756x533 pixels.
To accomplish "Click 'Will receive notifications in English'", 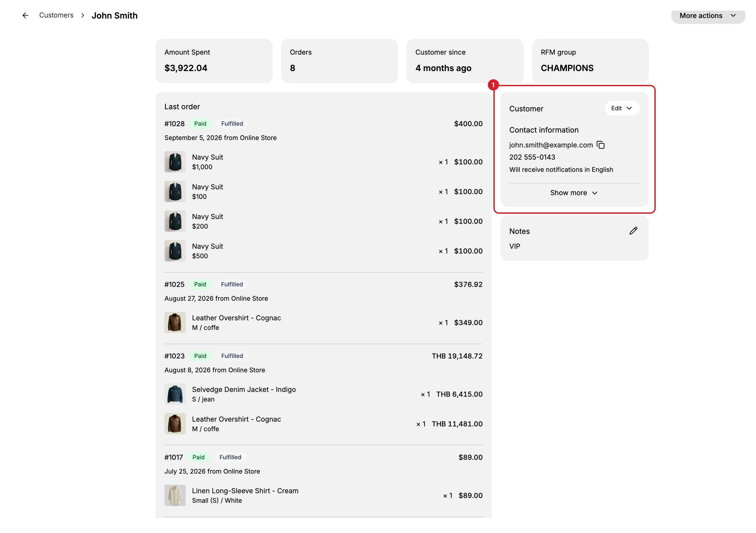I will [x=561, y=169].
